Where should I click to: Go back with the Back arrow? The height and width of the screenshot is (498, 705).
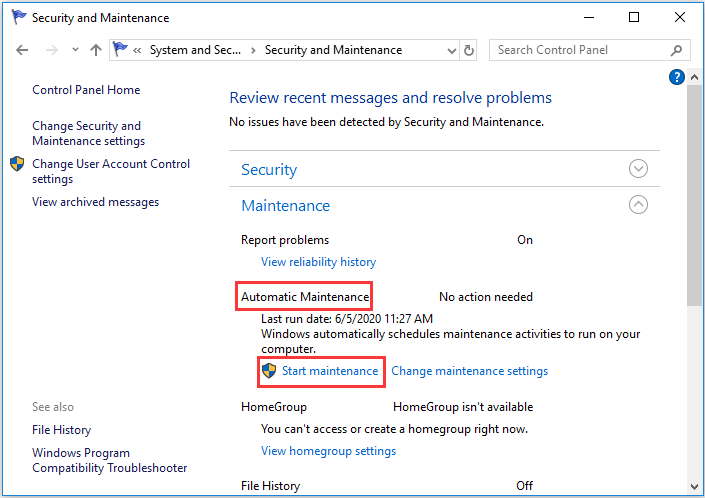(22, 50)
